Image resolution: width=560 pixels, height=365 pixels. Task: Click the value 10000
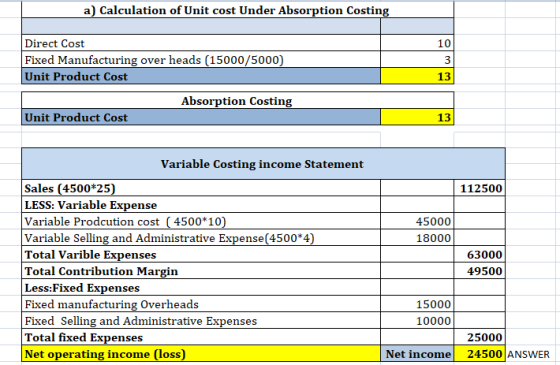pos(417,321)
